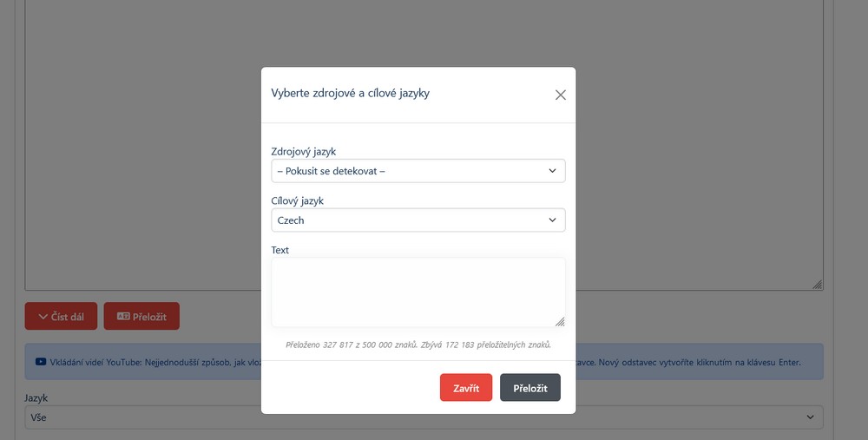The height and width of the screenshot is (440, 868).
Task: Click the dialog title Vyberte zdrojové a cílové jazyky
Action: tap(350, 94)
